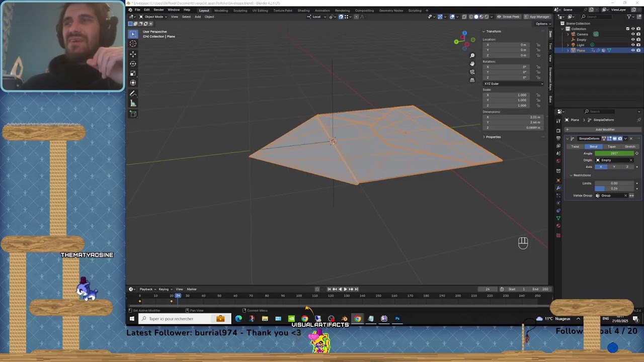Viewport: 644px width, 362px height.
Task: Disable Plane in renders via camera icon
Action: tap(638, 50)
